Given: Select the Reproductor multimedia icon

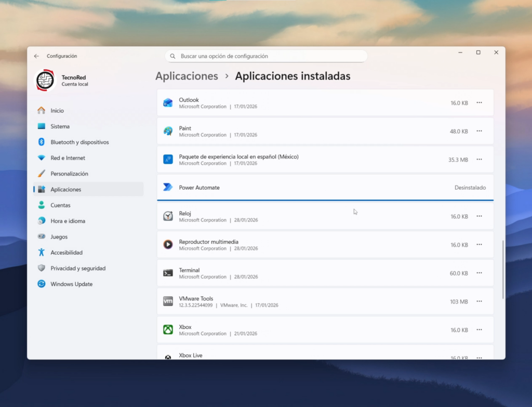Looking at the screenshot, I should [168, 244].
